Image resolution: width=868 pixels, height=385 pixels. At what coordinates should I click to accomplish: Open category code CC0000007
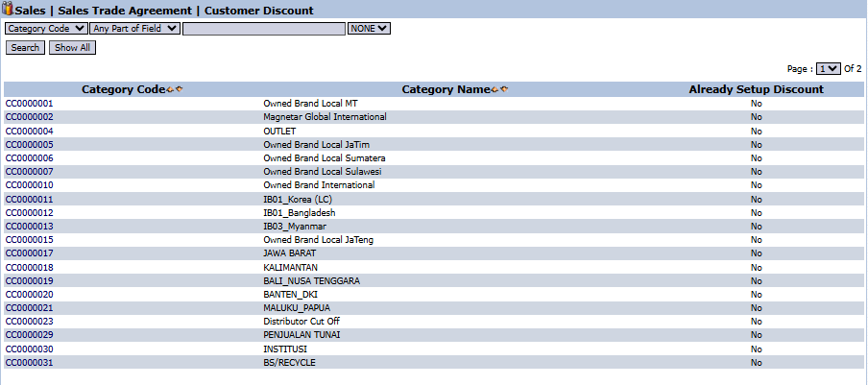(x=30, y=172)
